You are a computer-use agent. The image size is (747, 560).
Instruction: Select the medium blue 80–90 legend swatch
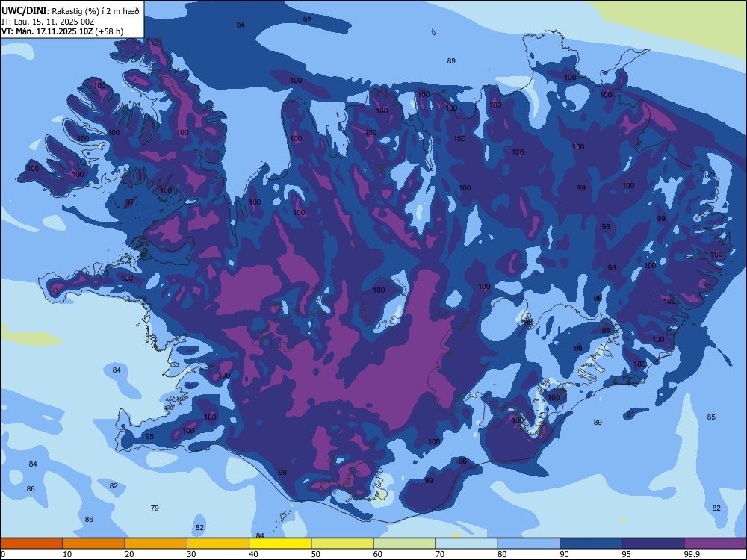[x=529, y=544]
